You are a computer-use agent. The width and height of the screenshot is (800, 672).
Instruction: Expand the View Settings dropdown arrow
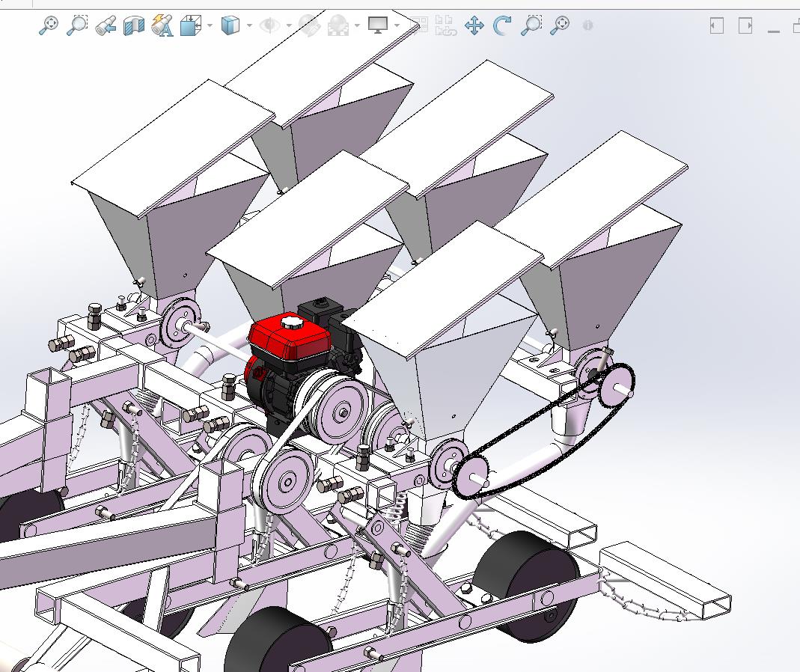pyautogui.click(x=397, y=25)
